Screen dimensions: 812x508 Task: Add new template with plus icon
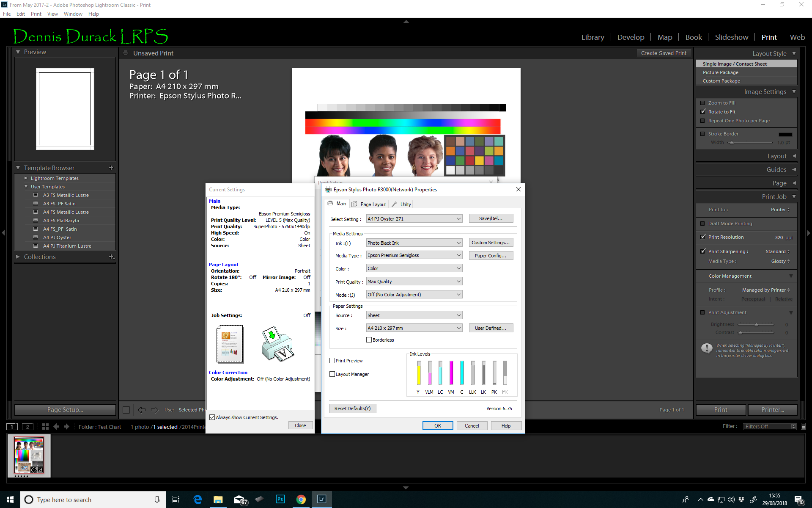pos(111,168)
